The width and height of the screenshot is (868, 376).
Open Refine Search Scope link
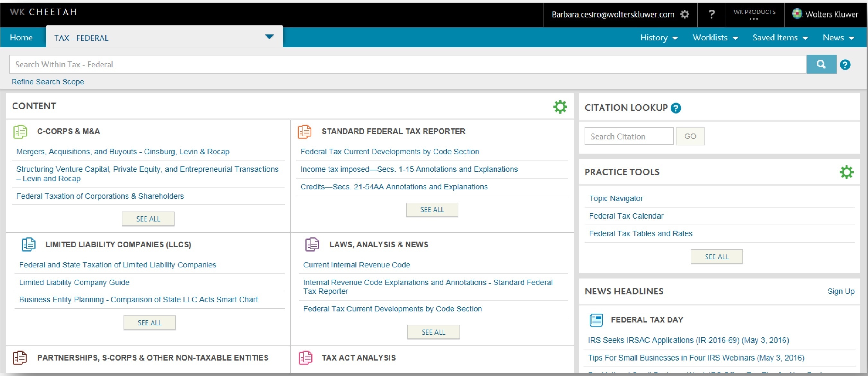48,82
